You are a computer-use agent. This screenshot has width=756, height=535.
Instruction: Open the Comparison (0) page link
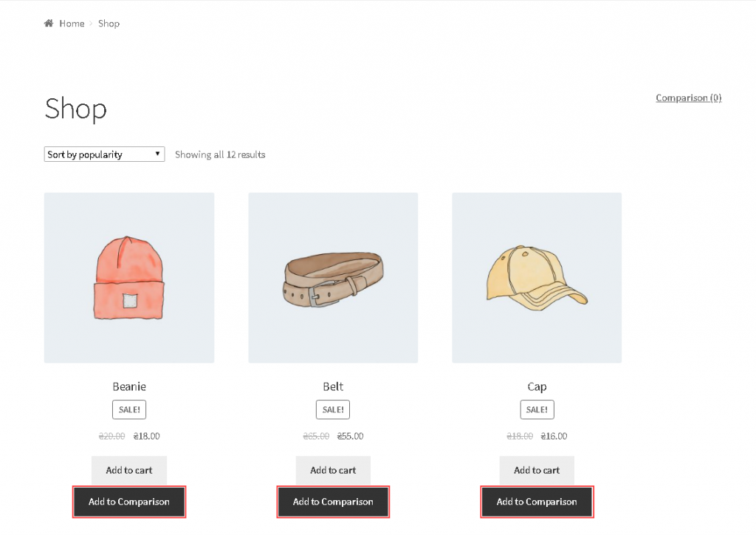(x=688, y=97)
